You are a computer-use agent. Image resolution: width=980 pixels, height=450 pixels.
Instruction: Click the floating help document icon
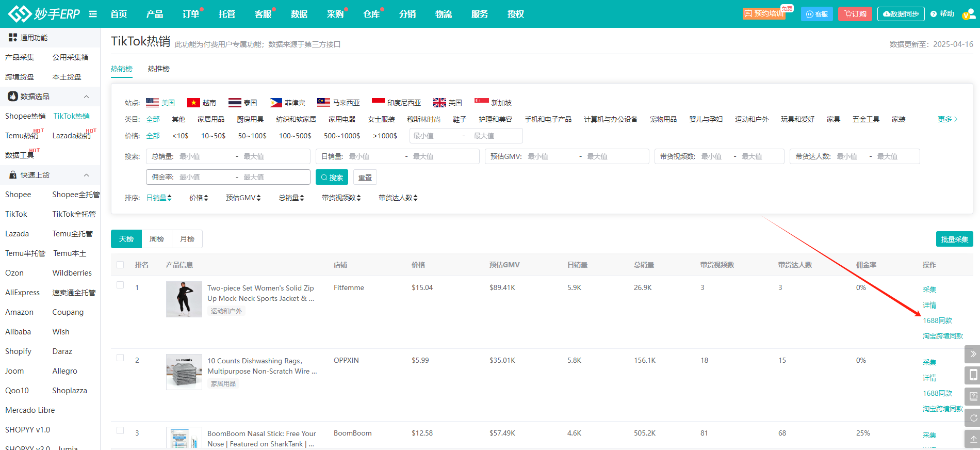click(973, 396)
